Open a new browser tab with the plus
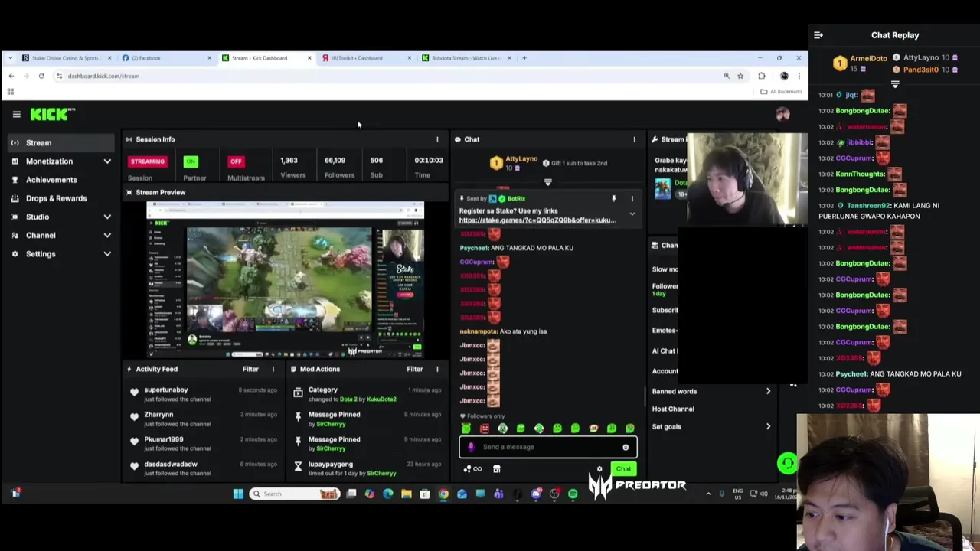The height and width of the screenshot is (551, 980). (524, 58)
